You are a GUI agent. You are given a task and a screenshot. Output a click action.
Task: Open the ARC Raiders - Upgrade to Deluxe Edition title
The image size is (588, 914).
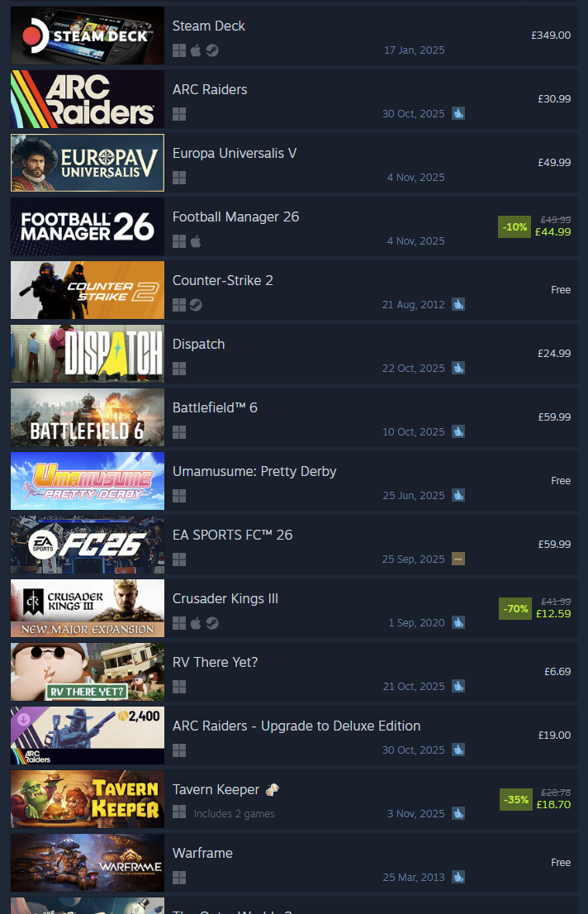pyautogui.click(x=296, y=726)
